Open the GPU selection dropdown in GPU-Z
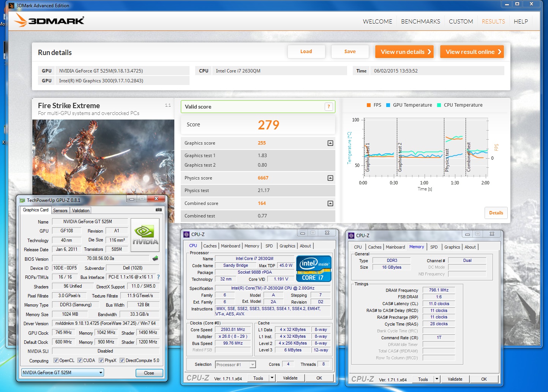This screenshot has height=392, width=548. (x=63, y=373)
